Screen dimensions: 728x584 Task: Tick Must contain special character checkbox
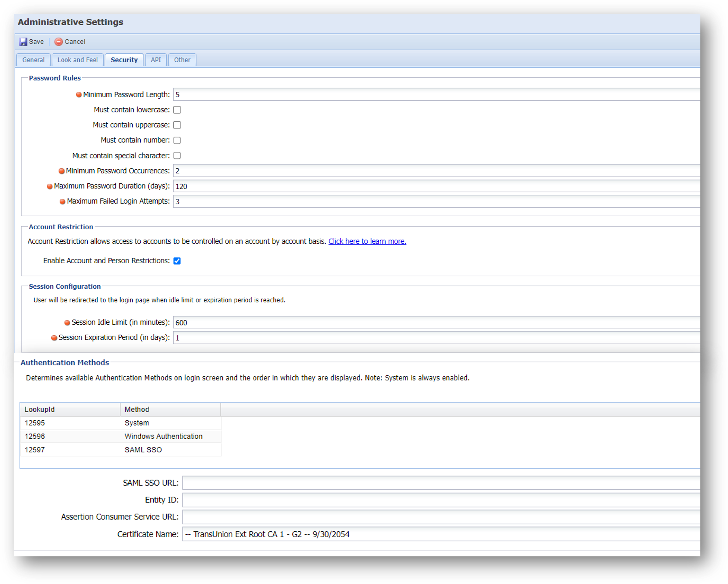(177, 155)
